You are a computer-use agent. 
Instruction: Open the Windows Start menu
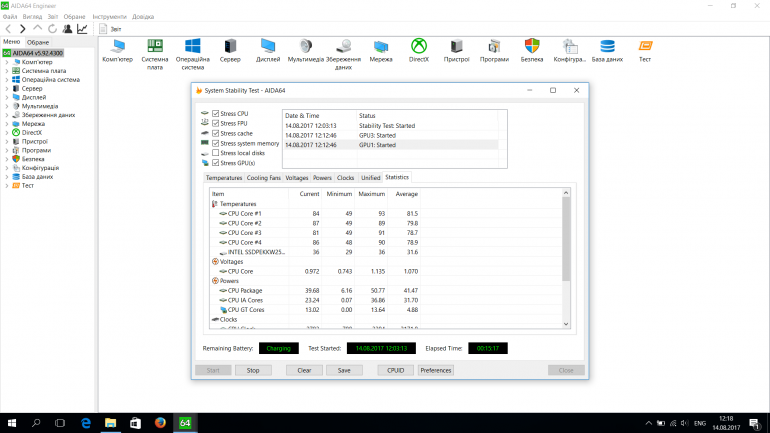pyautogui.click(x=12, y=423)
